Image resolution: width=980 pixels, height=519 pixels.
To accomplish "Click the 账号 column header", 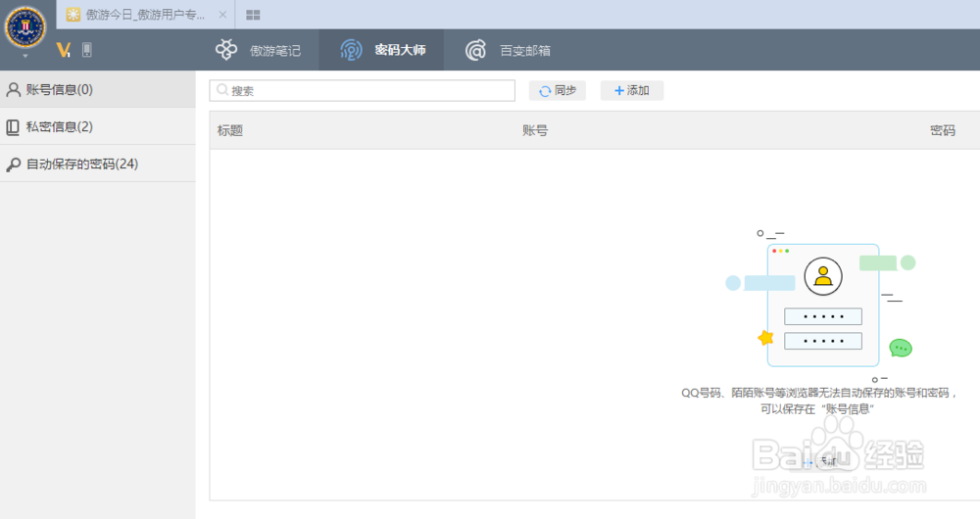I will [x=535, y=130].
